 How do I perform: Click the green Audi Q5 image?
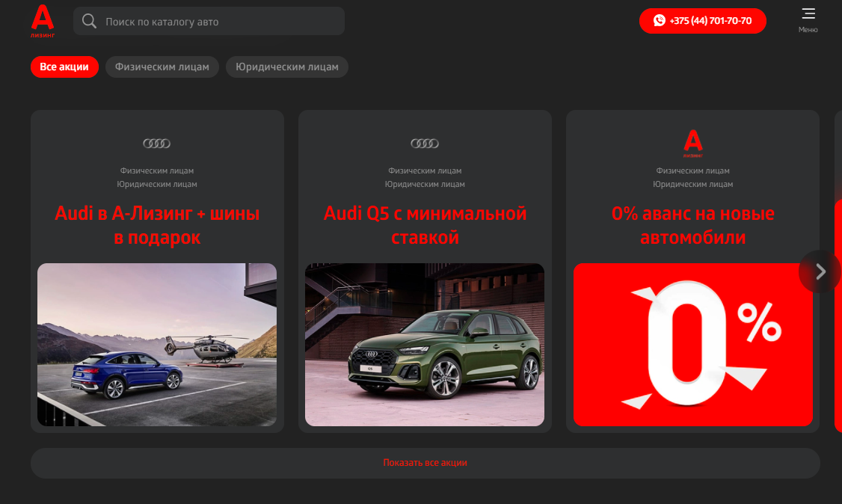point(425,345)
